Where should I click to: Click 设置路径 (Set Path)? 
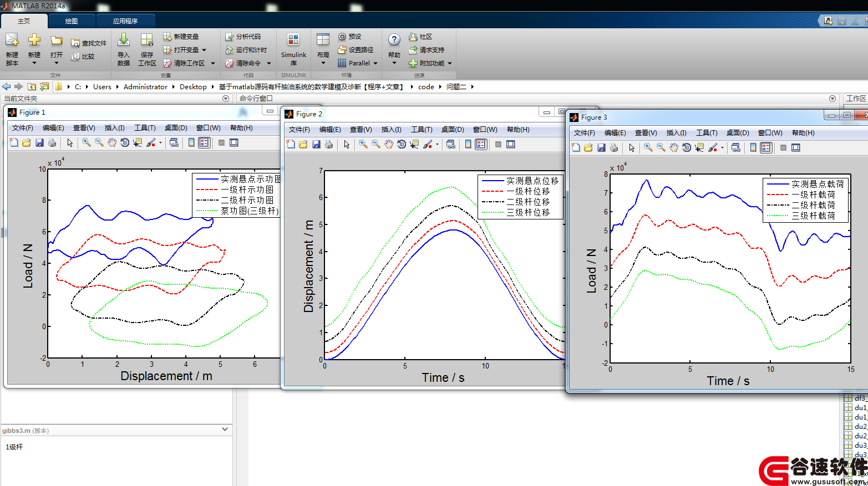356,50
